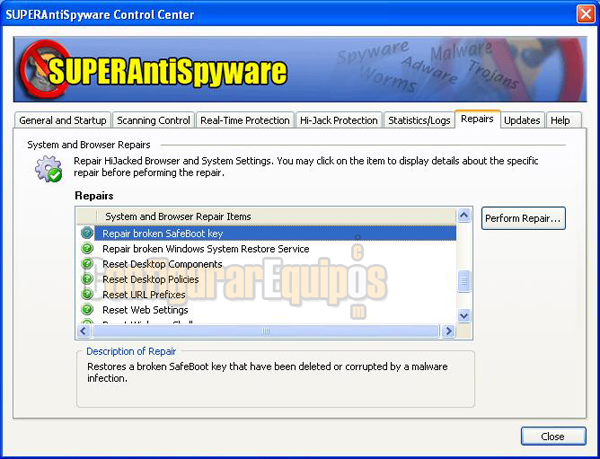Viewport: 600px width, 459px height.
Task: Click the SUPERAntiSpyware logo in the banner
Action: (x=153, y=70)
